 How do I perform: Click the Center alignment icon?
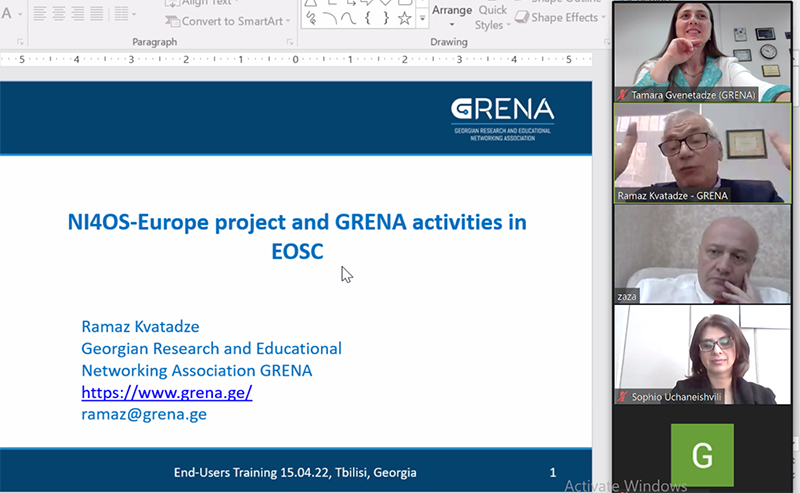coord(59,14)
